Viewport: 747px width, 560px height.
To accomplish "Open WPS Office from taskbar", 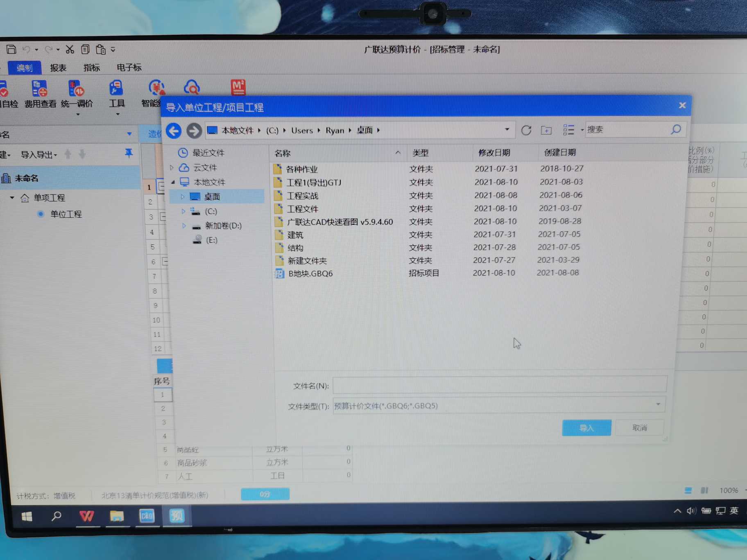I will click(87, 516).
